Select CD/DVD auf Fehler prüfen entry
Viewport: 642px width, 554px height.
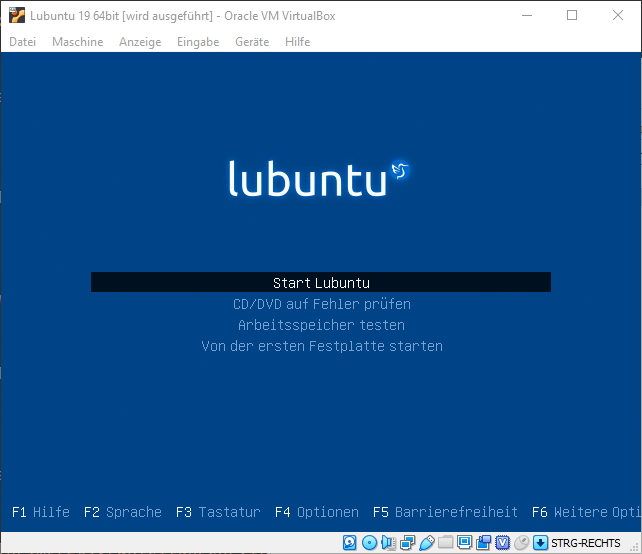pos(322,304)
